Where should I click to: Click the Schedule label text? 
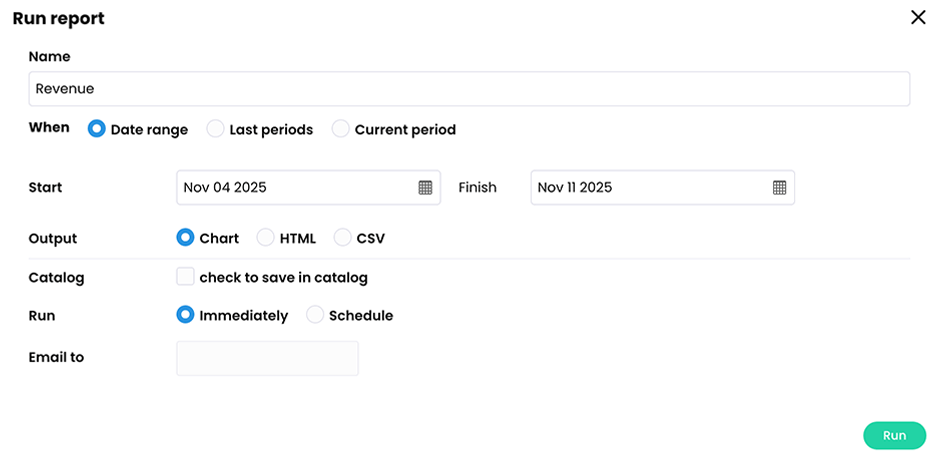361,315
